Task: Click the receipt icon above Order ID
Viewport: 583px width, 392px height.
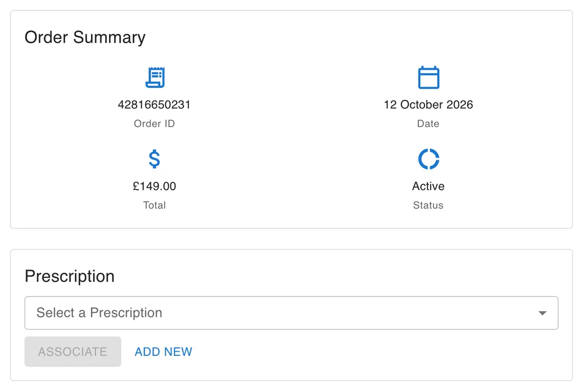Action: [x=154, y=77]
